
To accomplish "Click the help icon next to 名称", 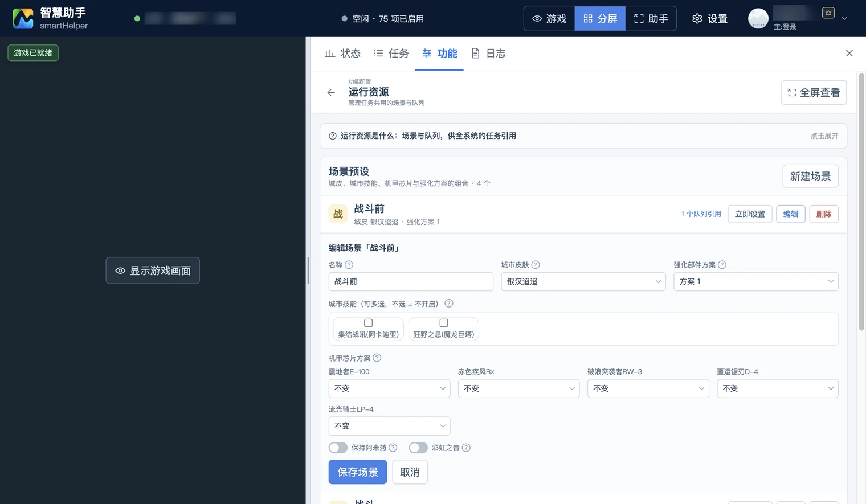I will [349, 265].
